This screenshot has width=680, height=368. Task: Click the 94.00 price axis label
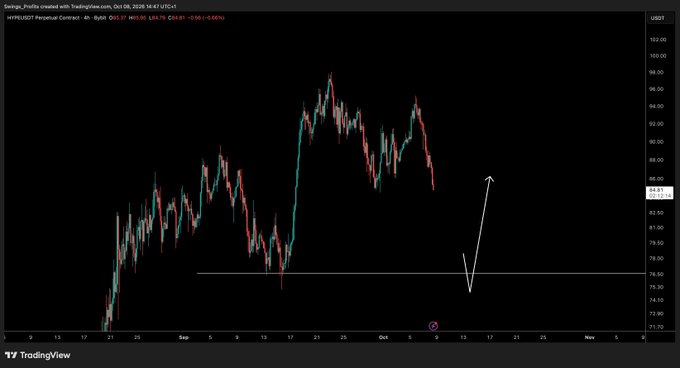pos(657,107)
